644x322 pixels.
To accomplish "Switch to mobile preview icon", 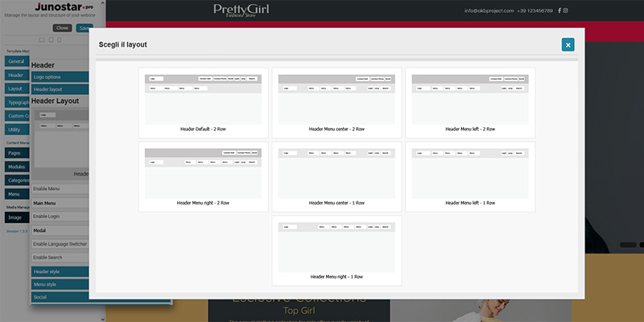I will point(59,39).
